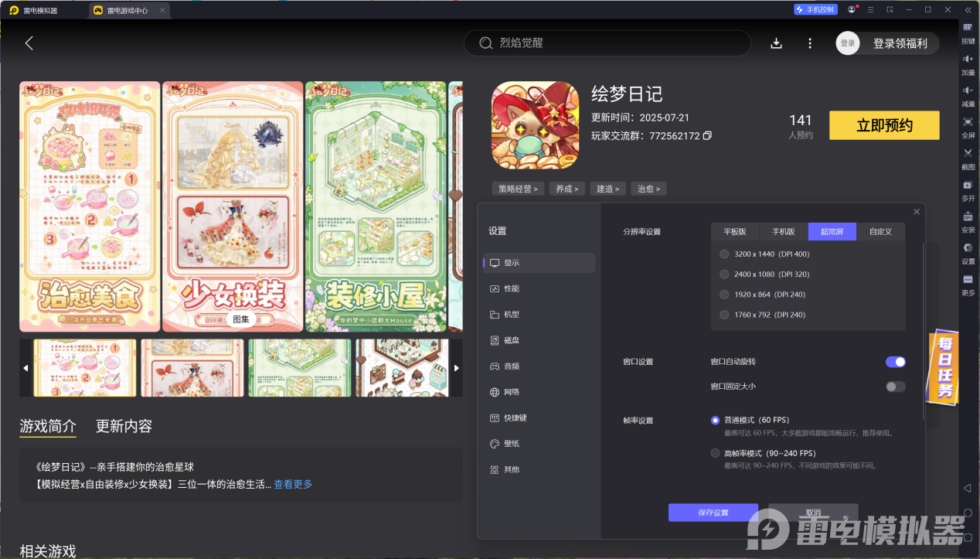
Task: Open the 每日任务 daily tasks banner
Action: click(944, 369)
